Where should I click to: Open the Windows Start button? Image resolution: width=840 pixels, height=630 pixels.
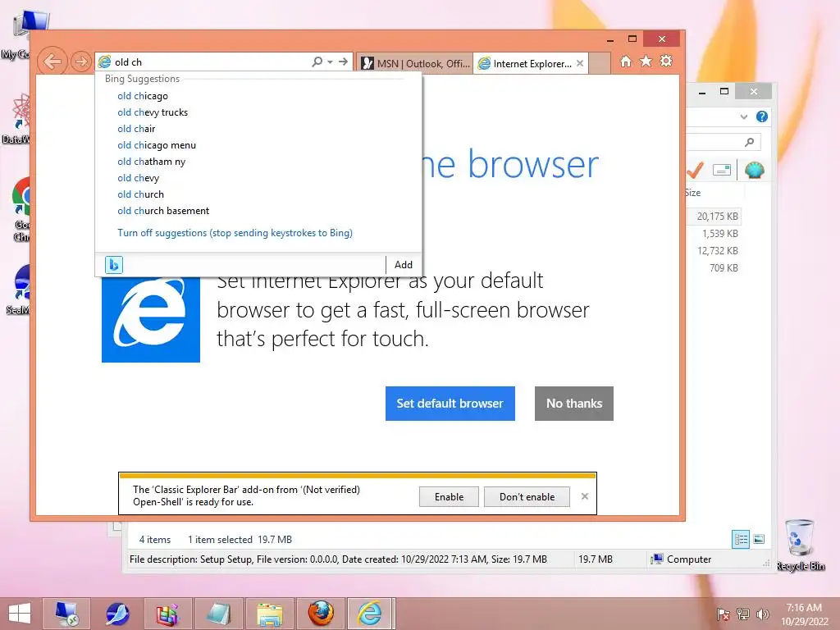pos(20,614)
